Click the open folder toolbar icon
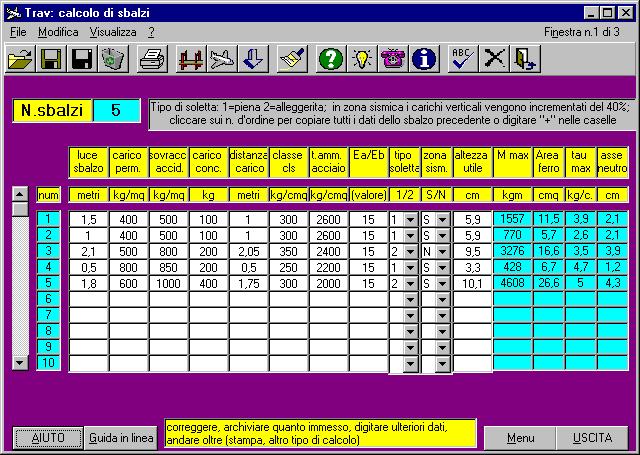The image size is (640, 455). [20, 59]
